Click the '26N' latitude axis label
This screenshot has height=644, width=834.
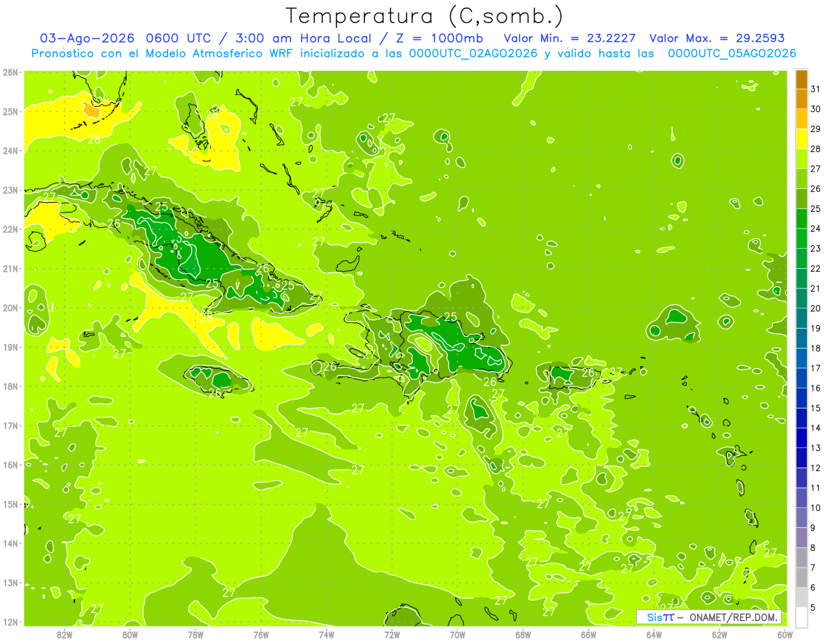[10, 72]
